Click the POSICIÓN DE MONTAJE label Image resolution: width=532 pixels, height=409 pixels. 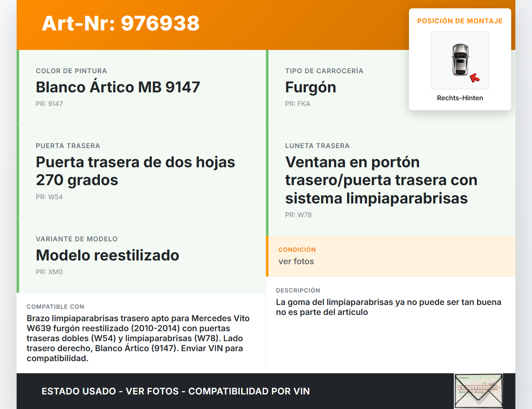click(x=460, y=21)
